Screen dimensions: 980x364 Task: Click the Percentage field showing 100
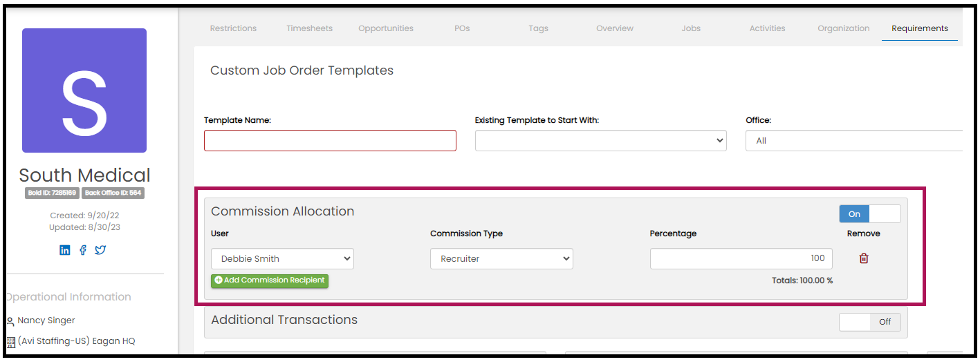[741, 259]
